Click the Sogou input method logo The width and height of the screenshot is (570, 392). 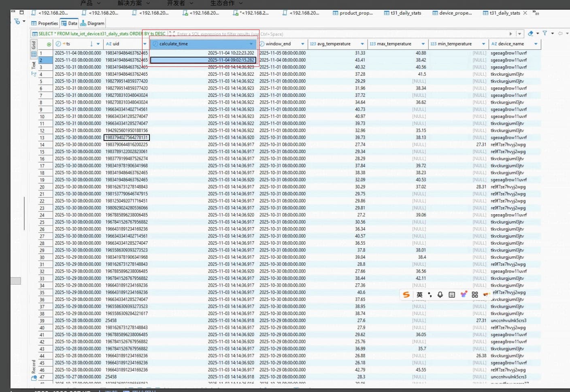click(406, 295)
